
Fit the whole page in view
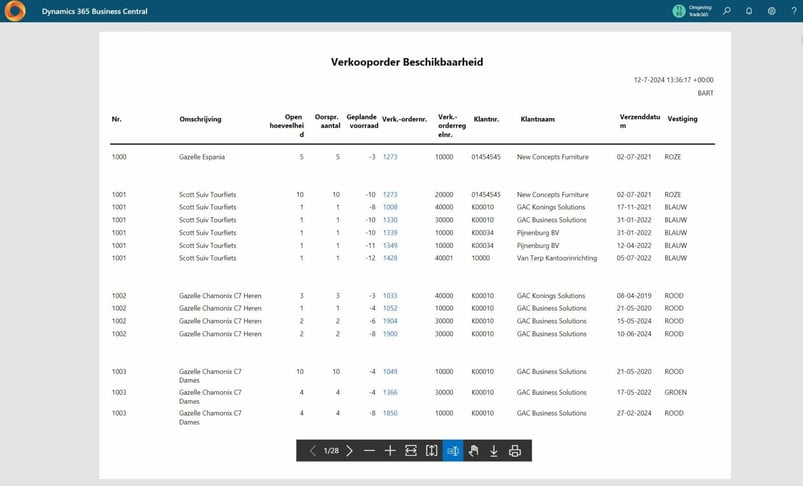coord(432,451)
